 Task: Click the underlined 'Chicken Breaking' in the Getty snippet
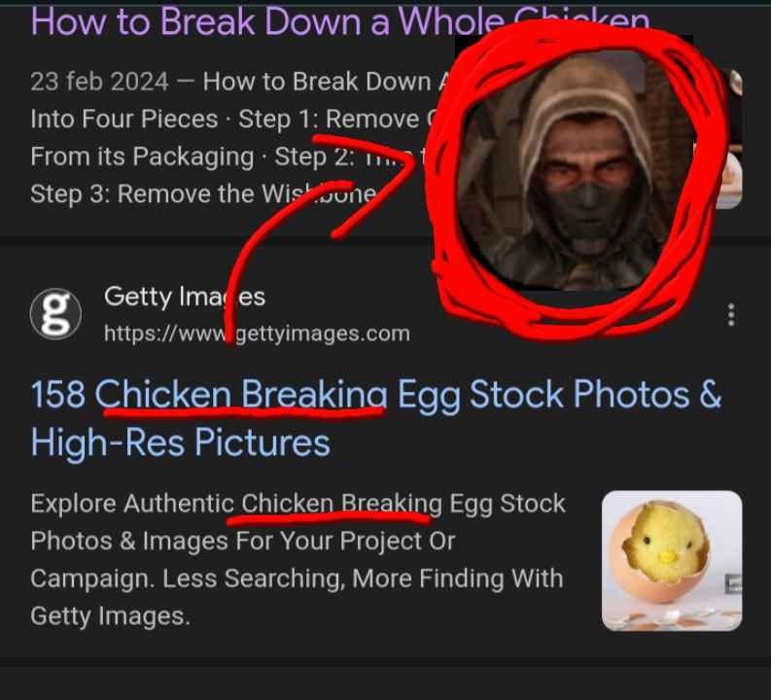(x=341, y=504)
